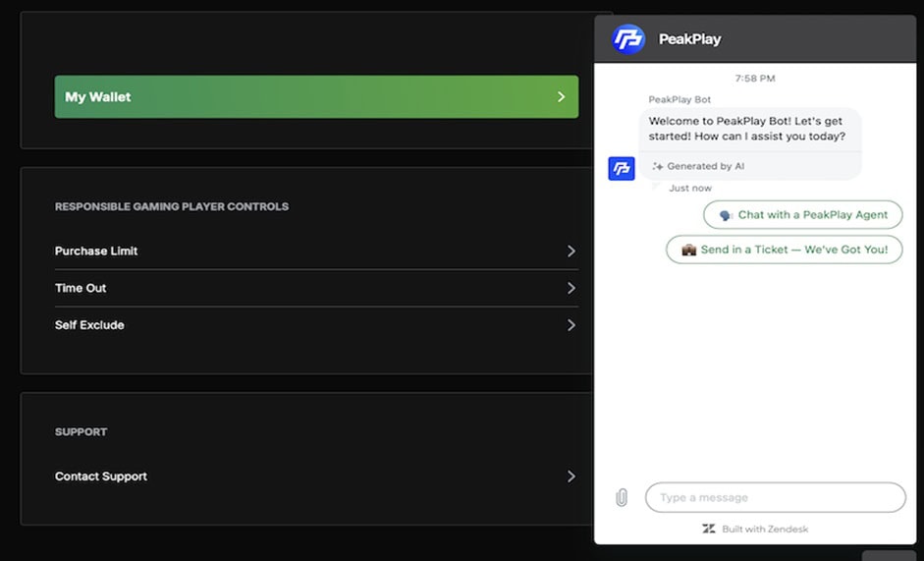
Task: Click PeakPlay Bot avatar icon
Action: coord(622,168)
